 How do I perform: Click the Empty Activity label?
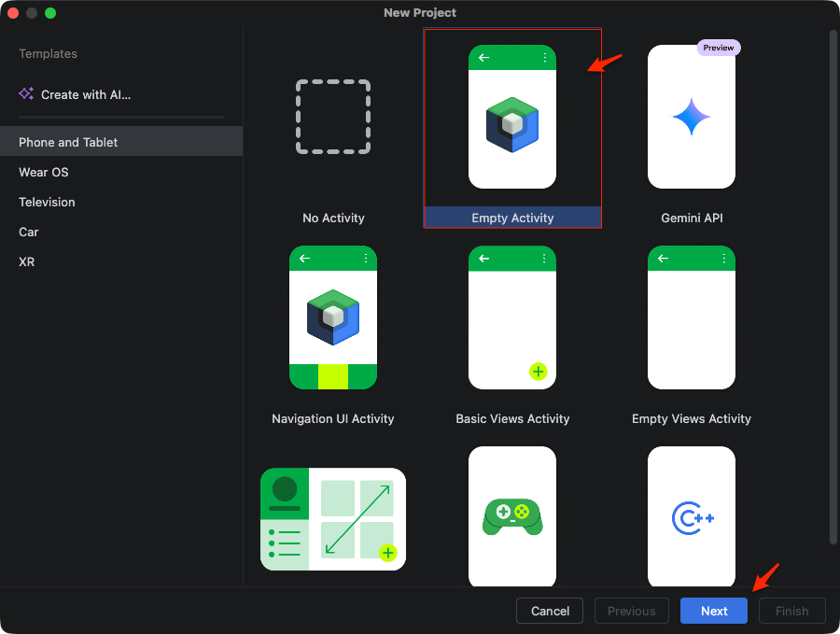click(512, 218)
